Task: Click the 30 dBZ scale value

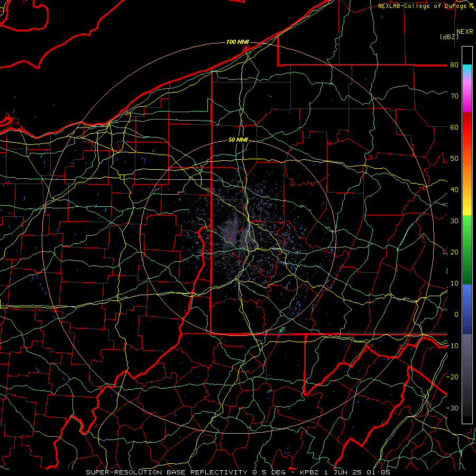Action: (454, 221)
